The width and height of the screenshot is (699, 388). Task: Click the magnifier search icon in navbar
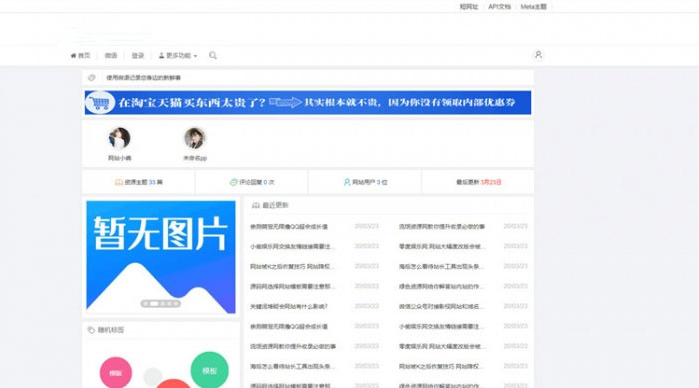(x=213, y=55)
